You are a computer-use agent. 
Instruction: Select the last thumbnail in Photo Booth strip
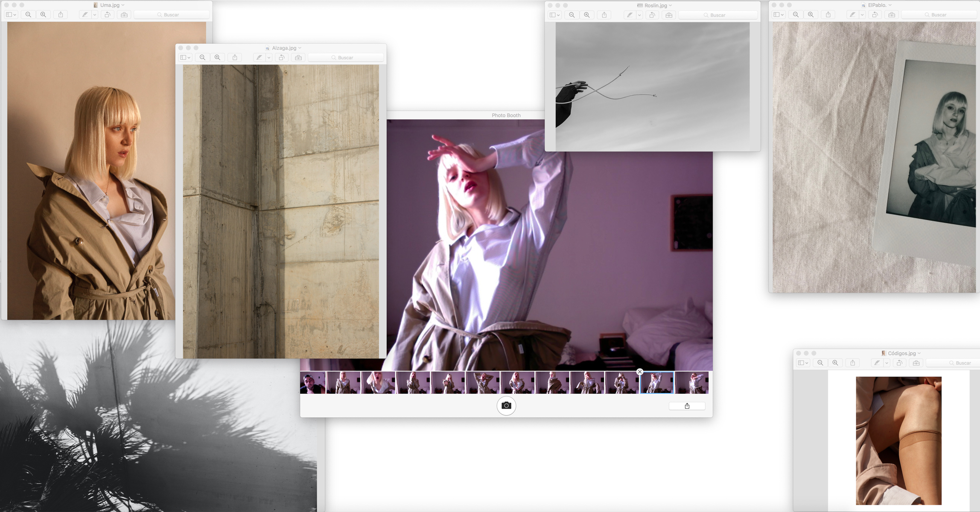[x=691, y=383]
